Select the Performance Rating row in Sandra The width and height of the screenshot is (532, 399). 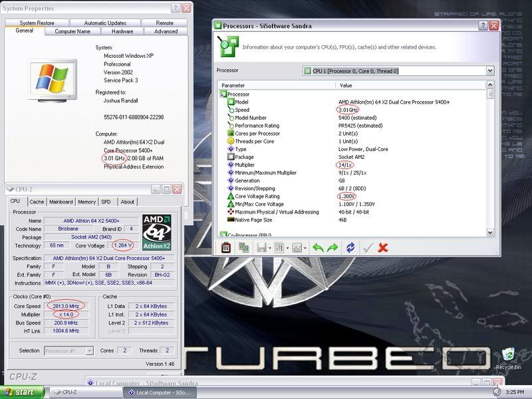click(352, 126)
